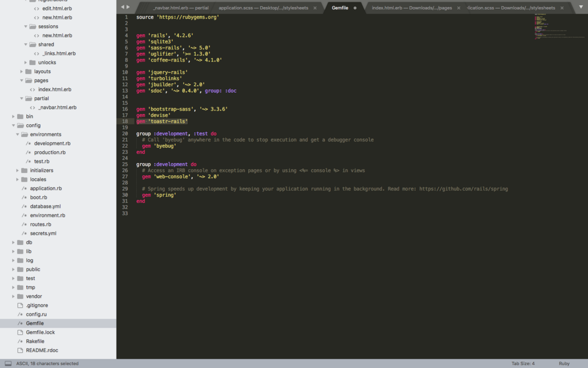Open boot.rb file
This screenshot has height=368, width=588.
tap(38, 198)
